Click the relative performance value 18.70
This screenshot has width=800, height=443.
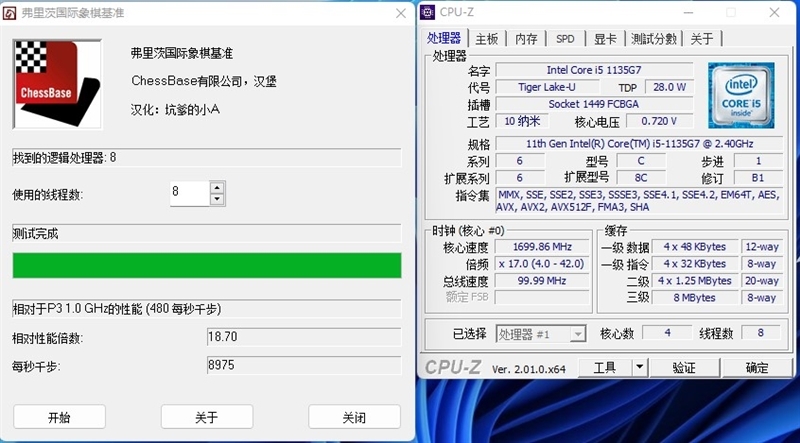click(x=304, y=337)
